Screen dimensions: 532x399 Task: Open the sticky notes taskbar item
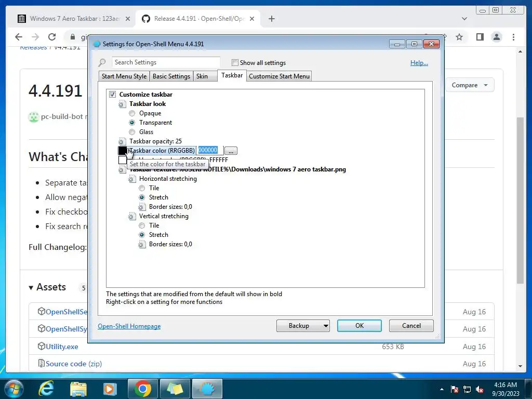point(175,389)
